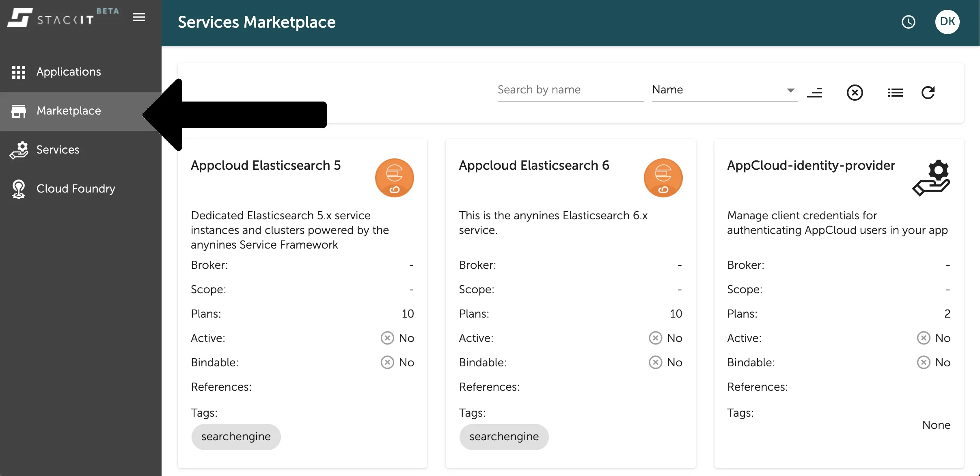980x476 pixels.
Task: Open the hamburger navigation menu
Action: click(138, 17)
